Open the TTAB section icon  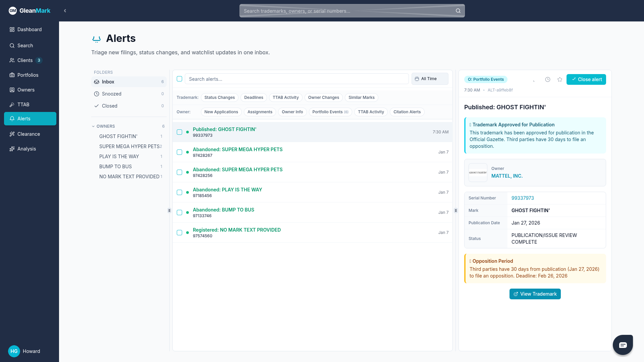click(12, 105)
